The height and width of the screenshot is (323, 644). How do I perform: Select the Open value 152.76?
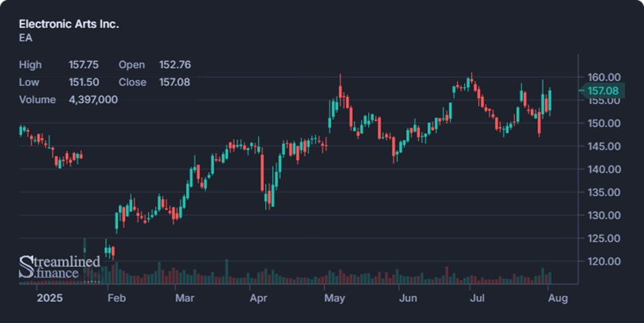(175, 65)
